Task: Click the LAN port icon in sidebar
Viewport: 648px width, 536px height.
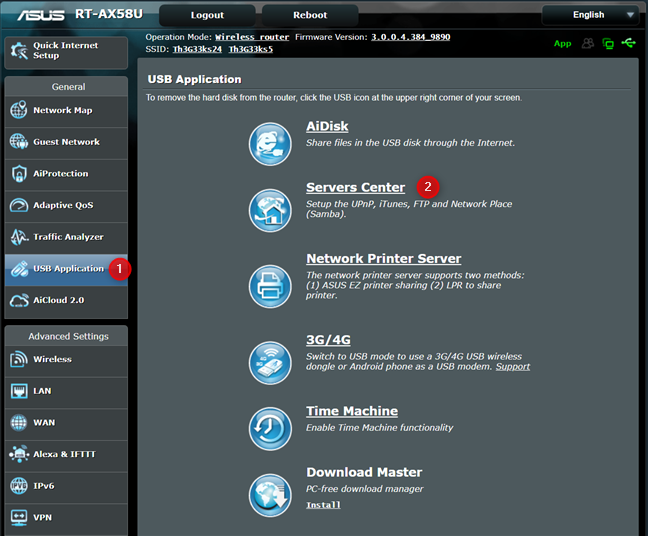Action: [x=19, y=391]
